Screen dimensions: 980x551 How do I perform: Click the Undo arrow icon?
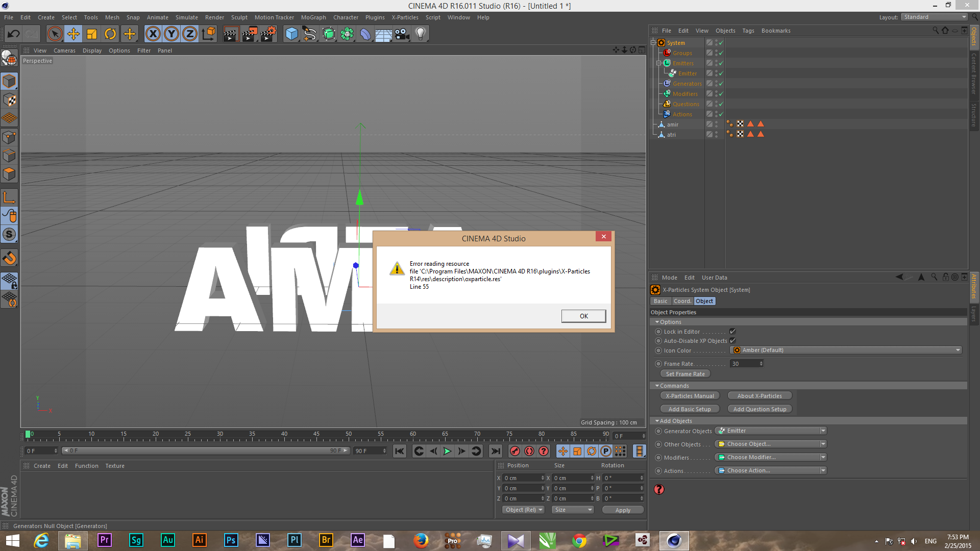(x=14, y=34)
